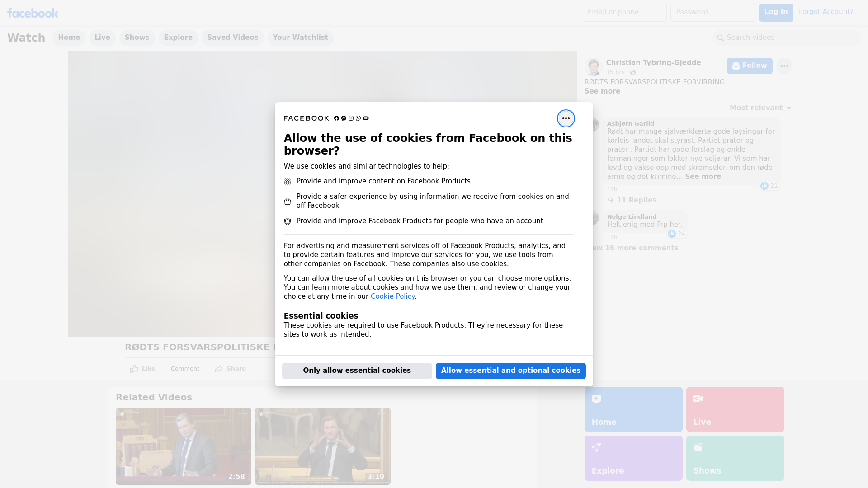The height and width of the screenshot is (488, 868).
Task: Click the thumbs-up Like icon under video
Action: (134, 369)
